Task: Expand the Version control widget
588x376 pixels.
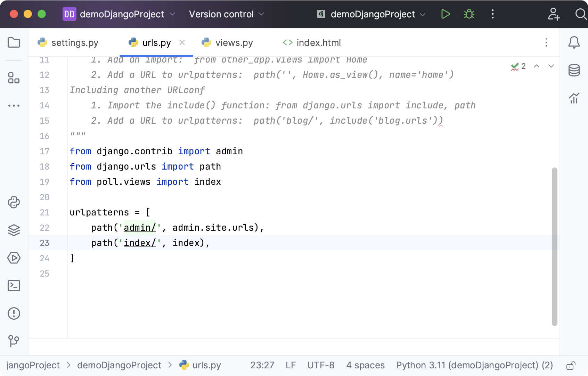Action: coord(227,14)
